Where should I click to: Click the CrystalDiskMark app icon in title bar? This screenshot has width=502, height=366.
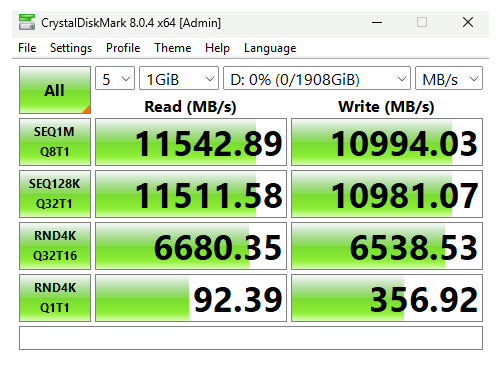(x=27, y=22)
